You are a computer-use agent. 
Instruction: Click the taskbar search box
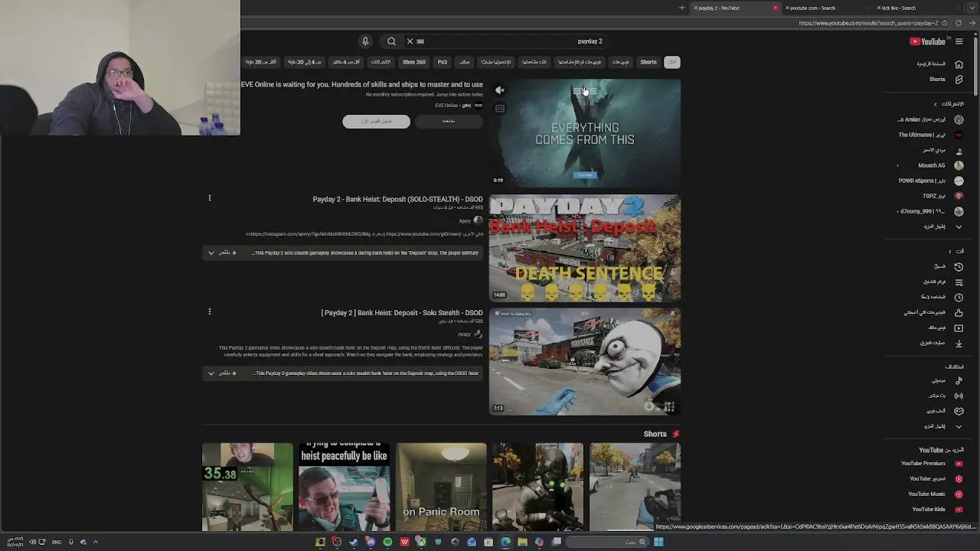[608, 542]
